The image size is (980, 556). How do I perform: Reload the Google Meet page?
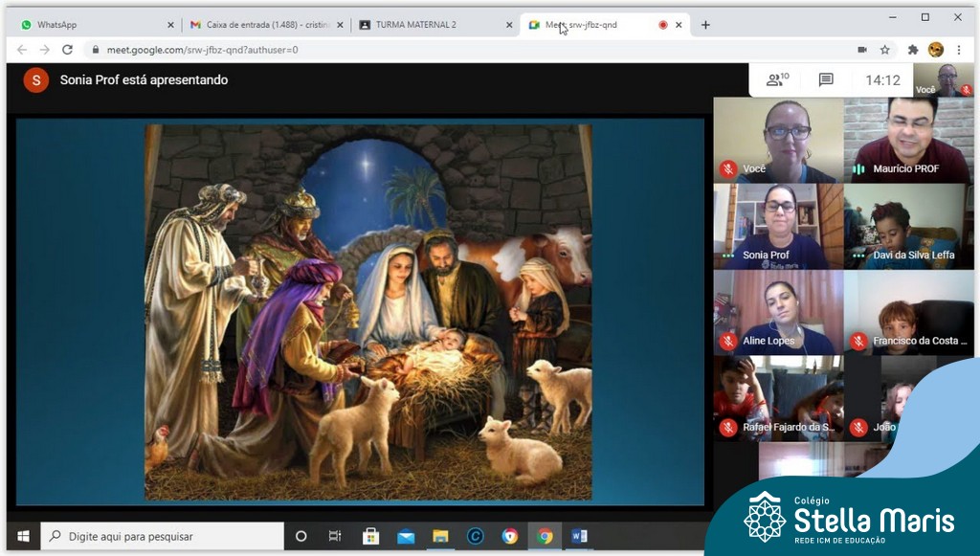(67, 50)
